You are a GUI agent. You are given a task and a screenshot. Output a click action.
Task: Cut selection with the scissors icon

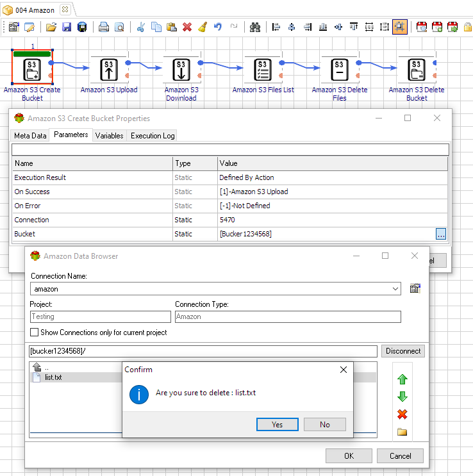click(x=140, y=27)
